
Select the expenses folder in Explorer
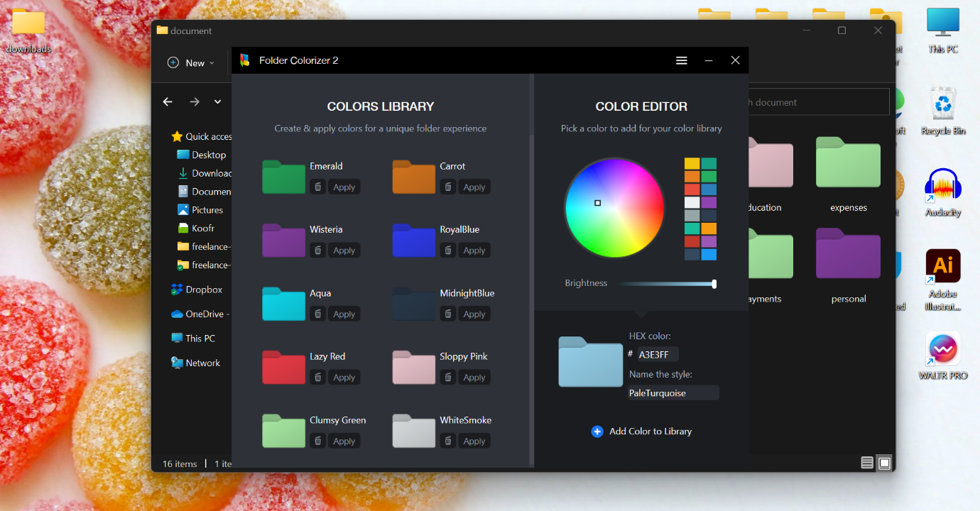coord(849,174)
